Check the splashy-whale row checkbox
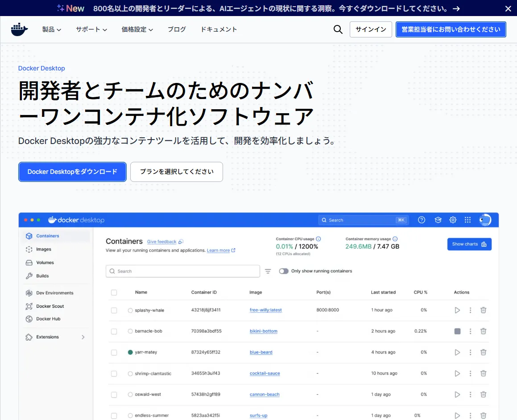Screen dimensions: 517x420 click(x=114, y=310)
